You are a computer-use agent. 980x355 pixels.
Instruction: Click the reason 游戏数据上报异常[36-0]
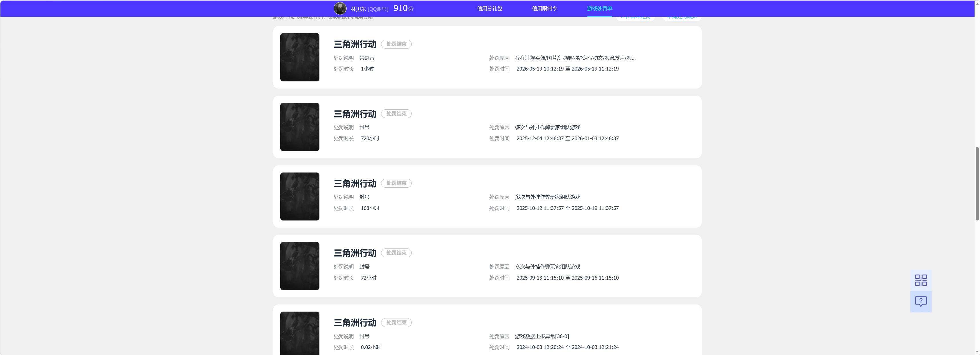click(542, 336)
